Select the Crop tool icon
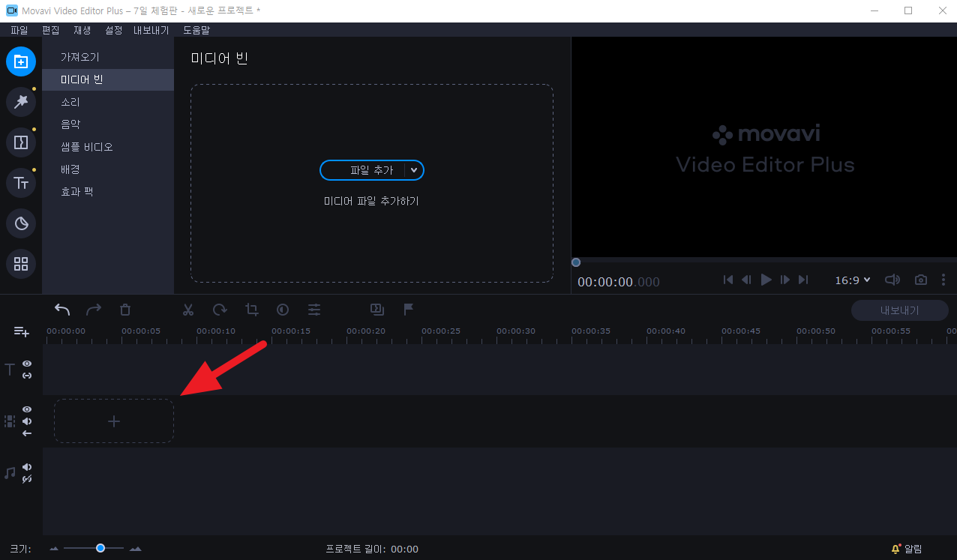Viewport: 957px width, 560px height. click(x=251, y=310)
